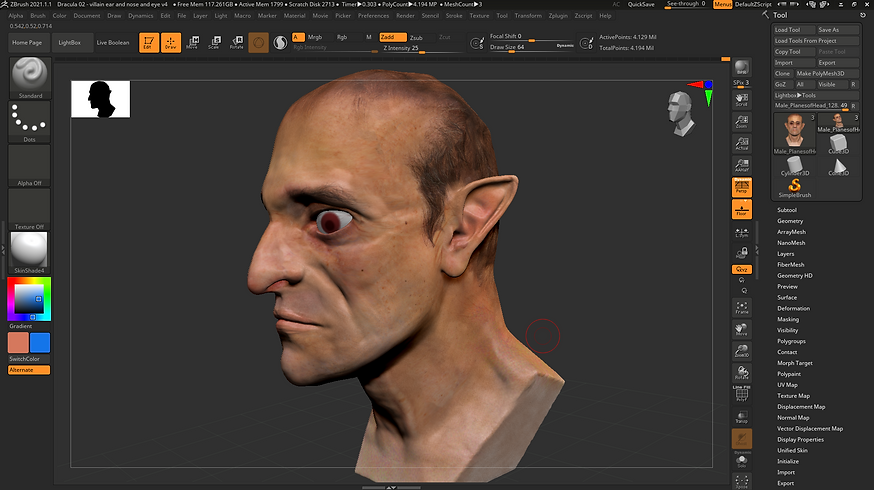Open the Render menu

coord(405,16)
